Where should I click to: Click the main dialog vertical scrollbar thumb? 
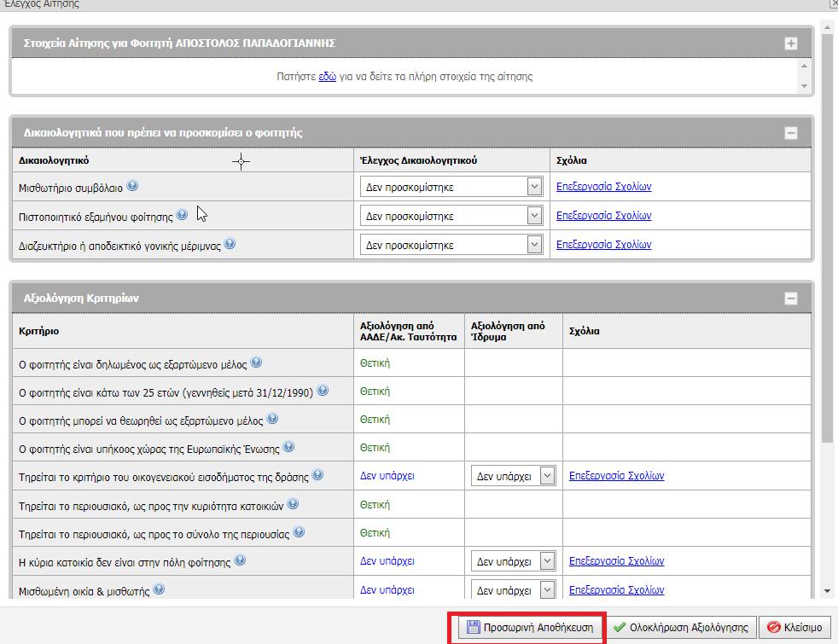point(827,238)
